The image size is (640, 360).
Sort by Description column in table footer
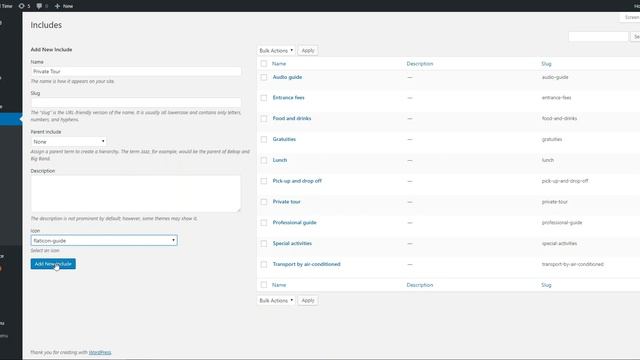420,285
